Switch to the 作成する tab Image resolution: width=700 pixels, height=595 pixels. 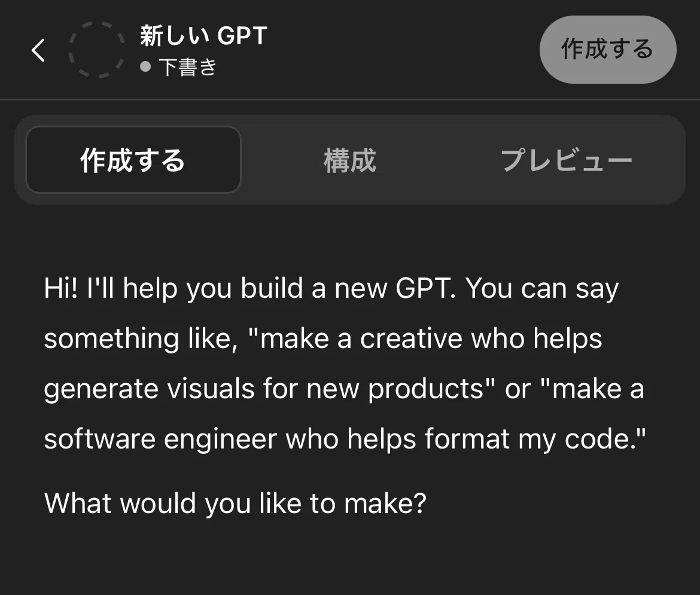pos(133,160)
